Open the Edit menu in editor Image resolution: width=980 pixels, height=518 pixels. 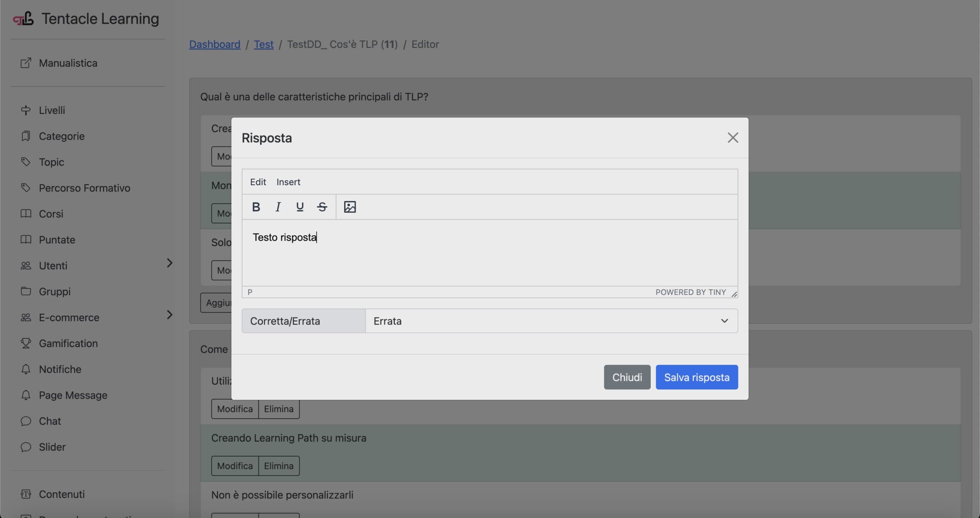(x=258, y=182)
